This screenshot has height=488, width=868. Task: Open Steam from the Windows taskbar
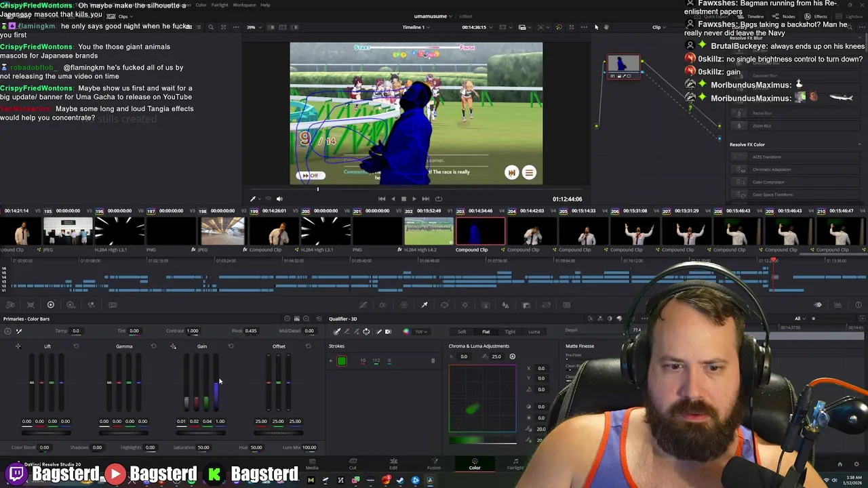(400, 481)
